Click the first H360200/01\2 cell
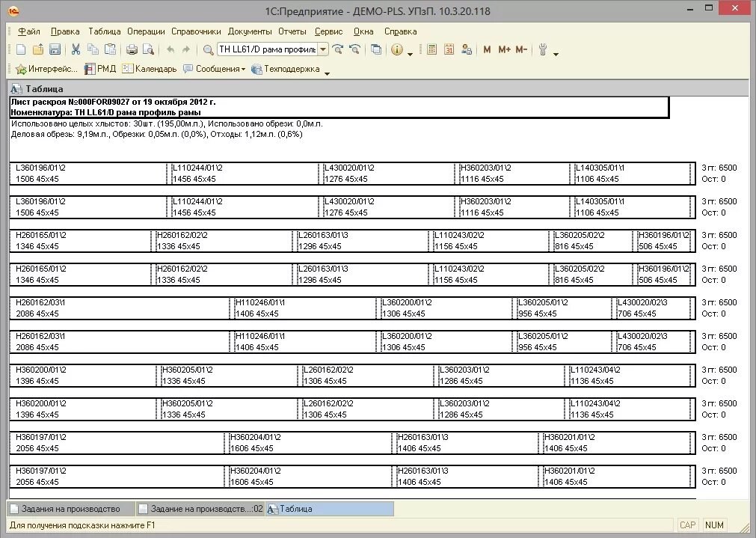Image resolution: width=756 pixels, height=538 pixels. point(83,376)
